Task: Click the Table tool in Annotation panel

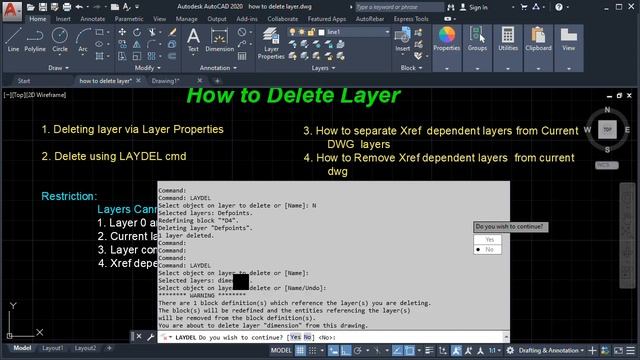Action: 242,56
